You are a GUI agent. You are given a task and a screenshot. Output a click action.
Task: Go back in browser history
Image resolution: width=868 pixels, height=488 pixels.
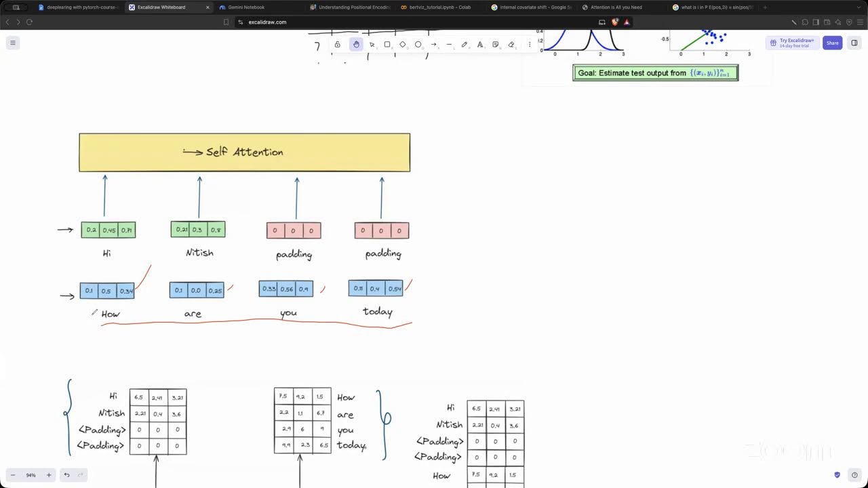(x=7, y=22)
